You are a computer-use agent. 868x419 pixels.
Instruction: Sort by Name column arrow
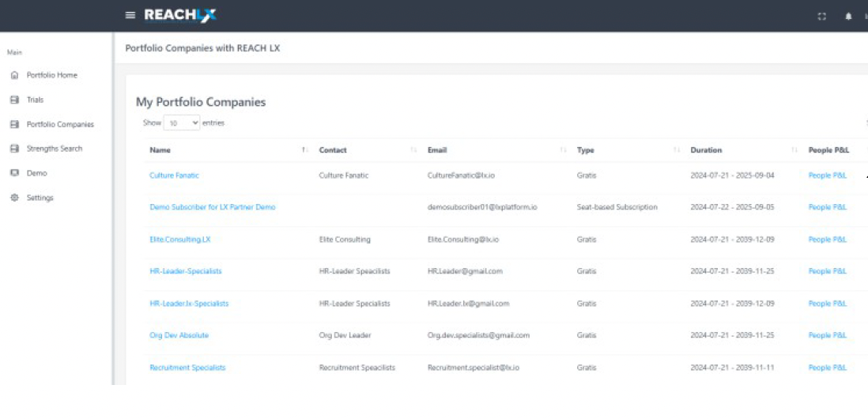point(304,150)
